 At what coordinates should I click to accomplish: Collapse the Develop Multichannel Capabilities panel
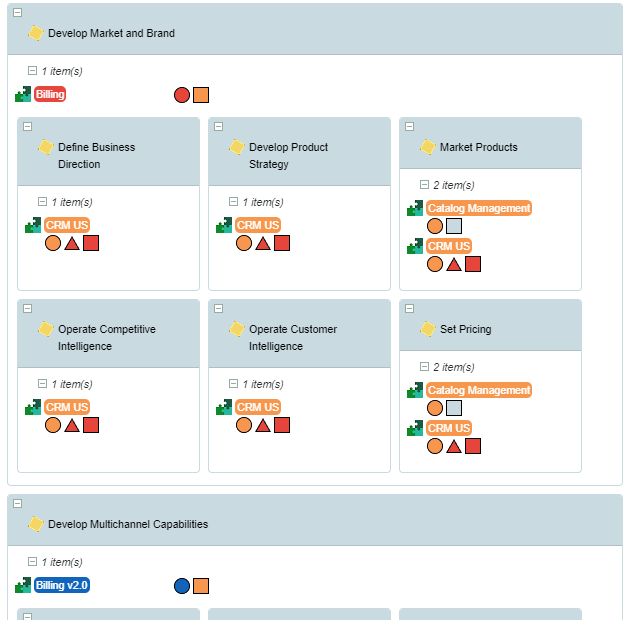pyautogui.click(x=17, y=504)
